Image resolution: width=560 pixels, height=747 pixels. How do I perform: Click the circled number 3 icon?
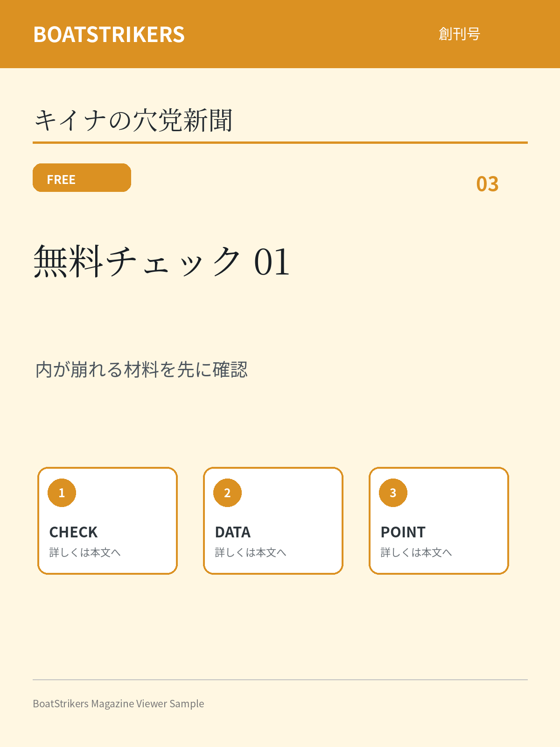[x=393, y=493]
